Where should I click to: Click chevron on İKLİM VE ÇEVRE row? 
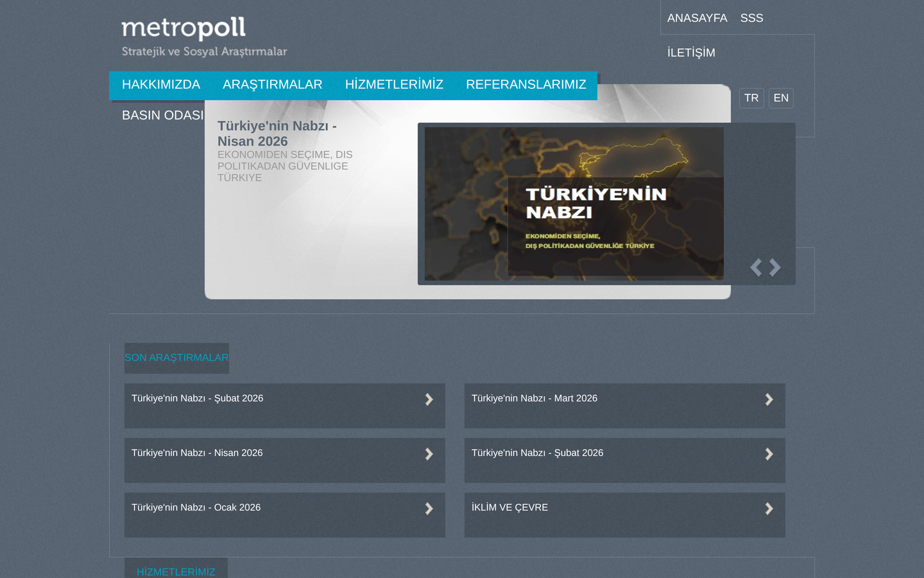(x=769, y=509)
